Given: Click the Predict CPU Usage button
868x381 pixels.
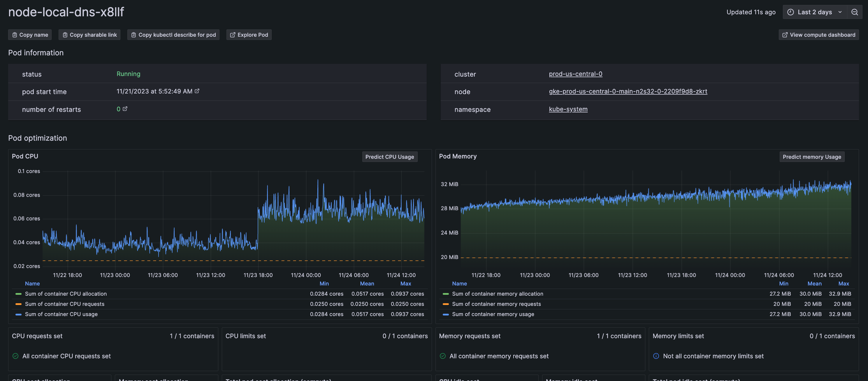Looking at the screenshot, I should (389, 156).
